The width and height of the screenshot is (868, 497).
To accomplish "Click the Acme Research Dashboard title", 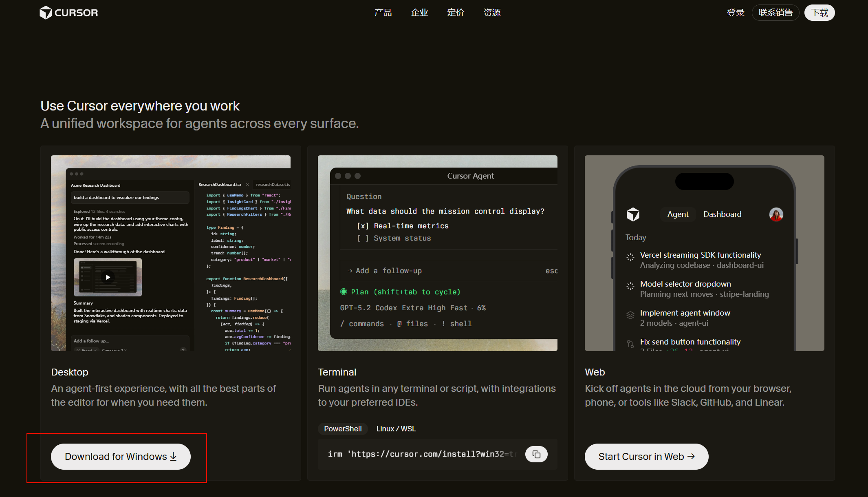I will (x=96, y=186).
